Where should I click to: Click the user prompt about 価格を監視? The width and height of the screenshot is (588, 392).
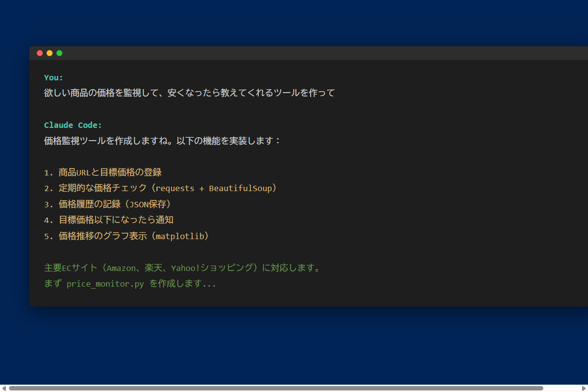tap(189, 93)
